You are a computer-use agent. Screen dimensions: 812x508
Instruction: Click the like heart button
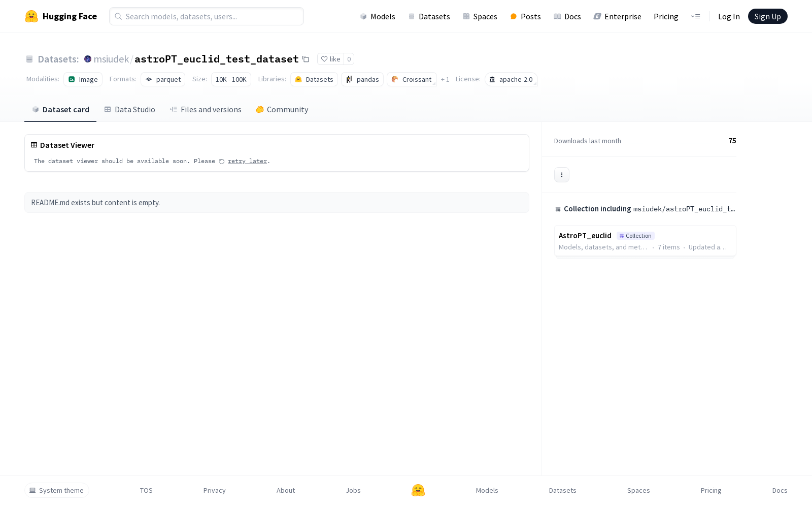(x=330, y=59)
